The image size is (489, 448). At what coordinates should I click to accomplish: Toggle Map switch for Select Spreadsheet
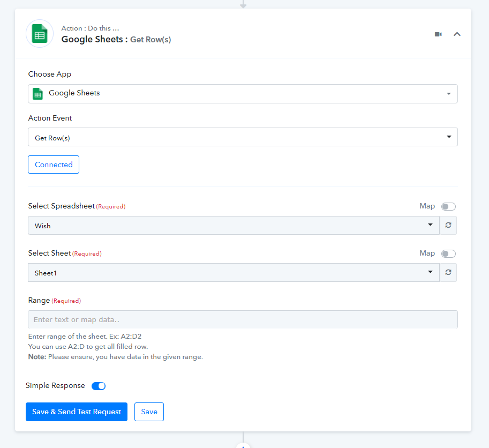point(448,206)
